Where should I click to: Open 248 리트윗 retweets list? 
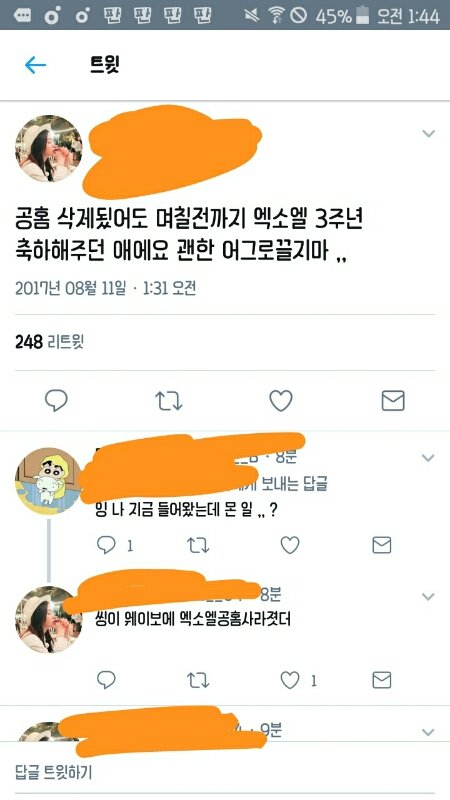(x=49, y=342)
